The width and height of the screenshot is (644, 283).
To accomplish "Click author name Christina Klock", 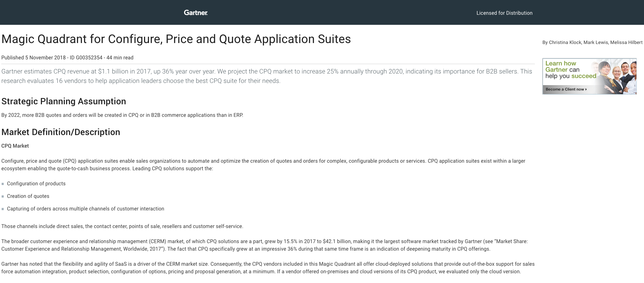I will (x=565, y=42).
